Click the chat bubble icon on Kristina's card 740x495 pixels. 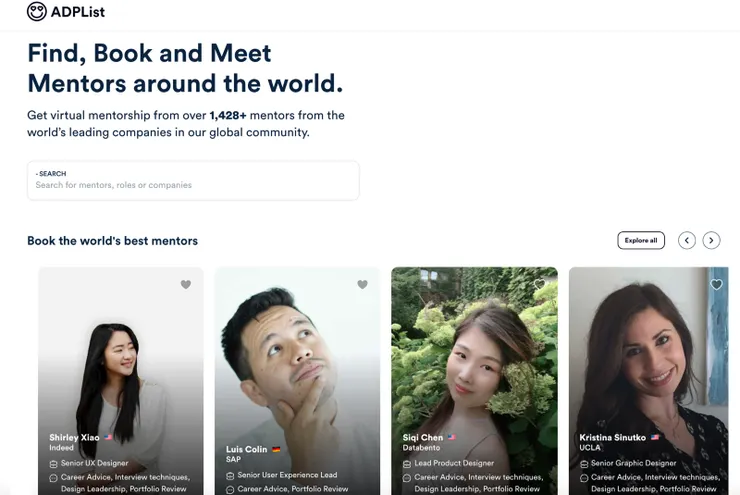[584, 478]
